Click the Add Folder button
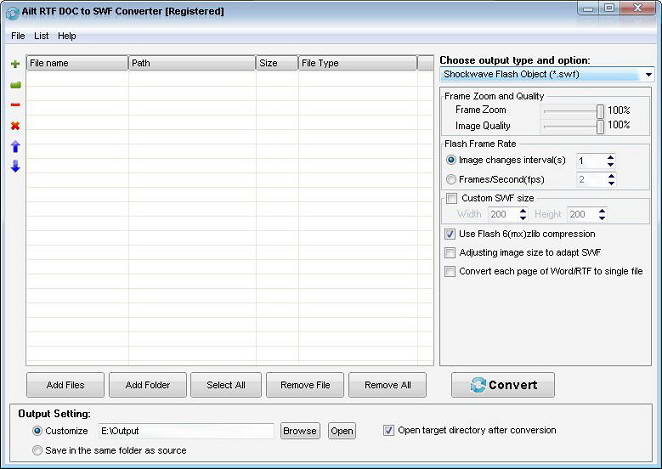Image resolution: width=662 pixels, height=469 pixels. point(147,385)
